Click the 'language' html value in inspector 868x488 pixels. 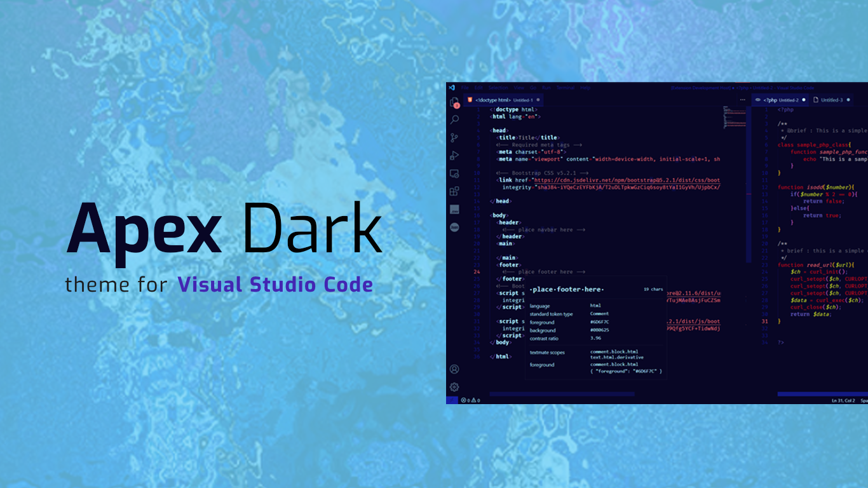595,306
